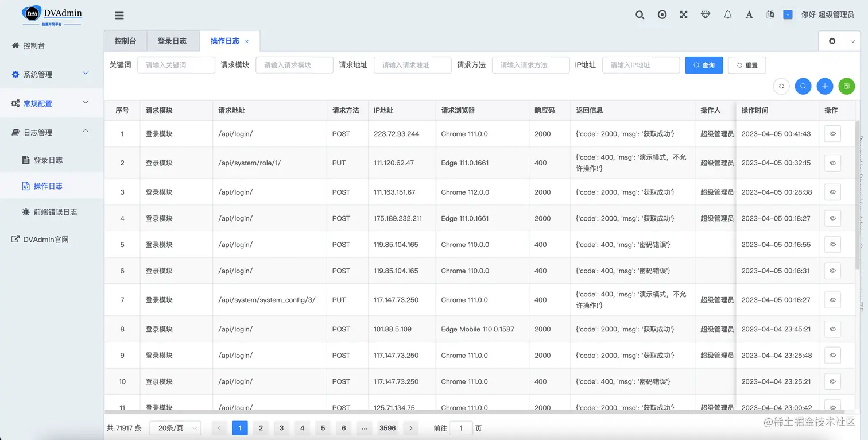This screenshot has width=868, height=440.
Task: View details of row 5 entry
Action: [x=832, y=245]
